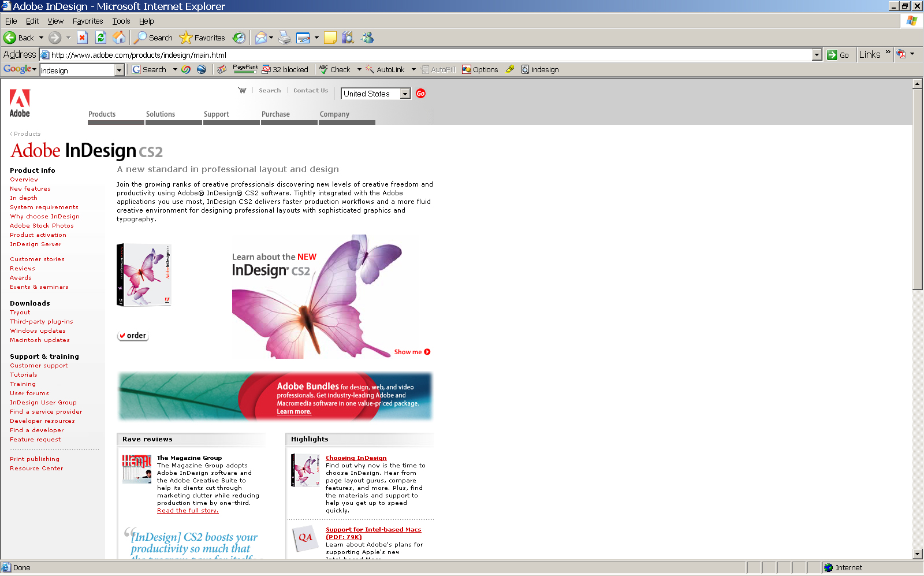The image size is (924, 576).
Task: Open the Favorites star panel
Action: [202, 38]
